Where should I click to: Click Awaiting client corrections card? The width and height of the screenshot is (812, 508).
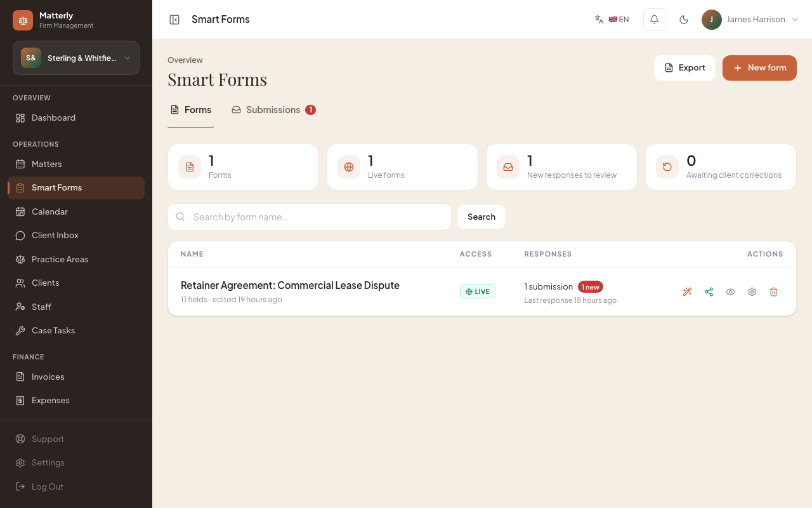[x=721, y=167]
